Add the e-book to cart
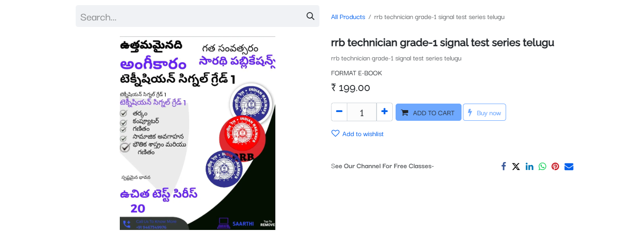The image size is (644, 249). pos(428,112)
